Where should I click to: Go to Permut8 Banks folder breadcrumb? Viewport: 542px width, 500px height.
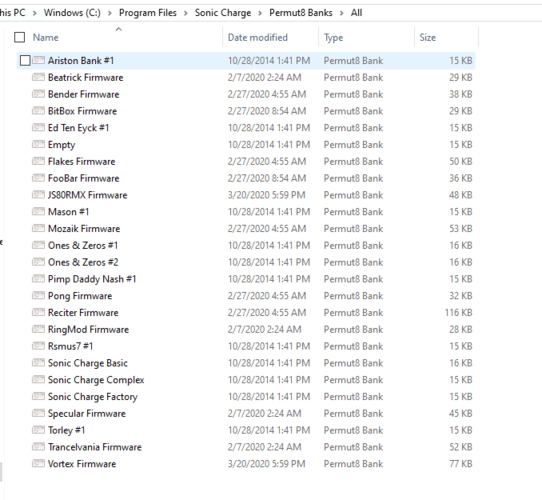tap(301, 13)
